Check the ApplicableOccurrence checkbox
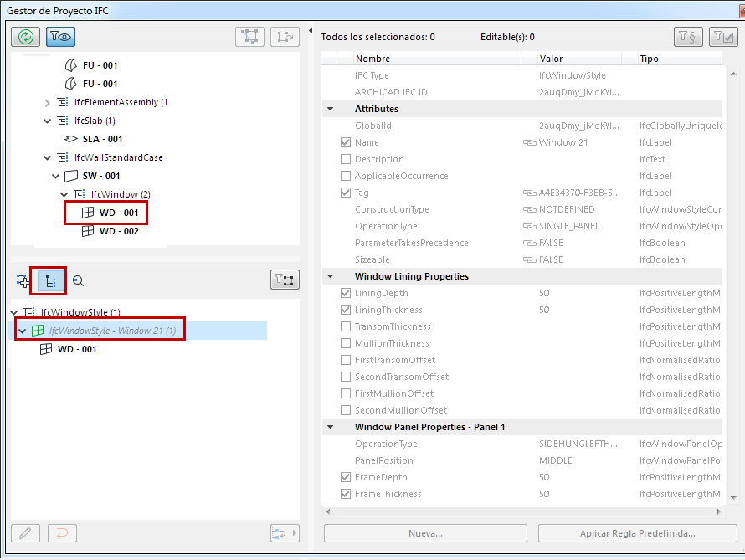745x560 pixels. click(x=346, y=176)
